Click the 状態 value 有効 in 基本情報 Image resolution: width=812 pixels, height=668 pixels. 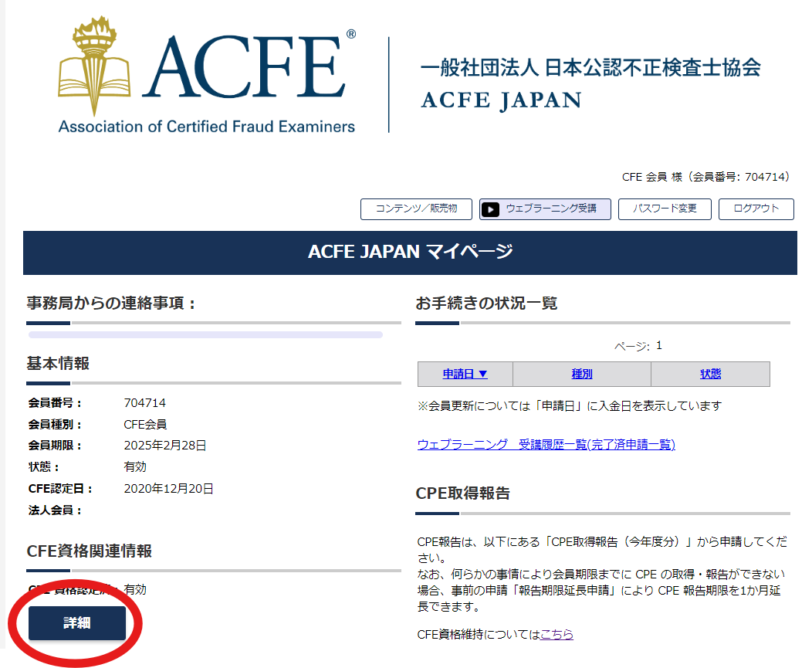(x=135, y=467)
